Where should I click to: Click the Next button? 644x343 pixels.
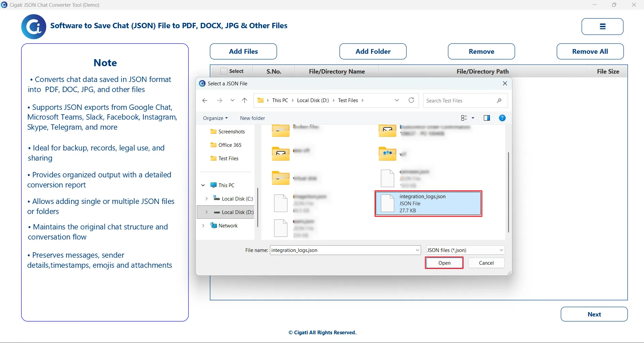[594, 314]
